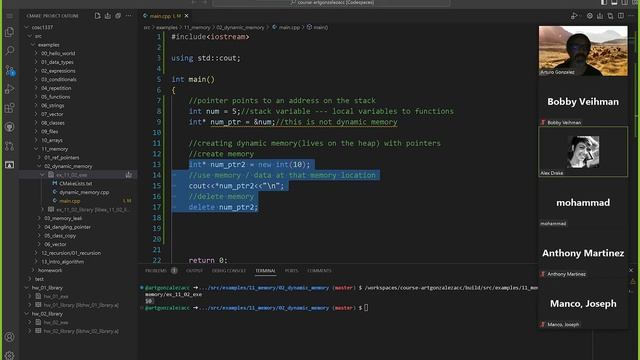Toggle the panel layout icon in title bar
Screen dimensions: 640x360
614,2
